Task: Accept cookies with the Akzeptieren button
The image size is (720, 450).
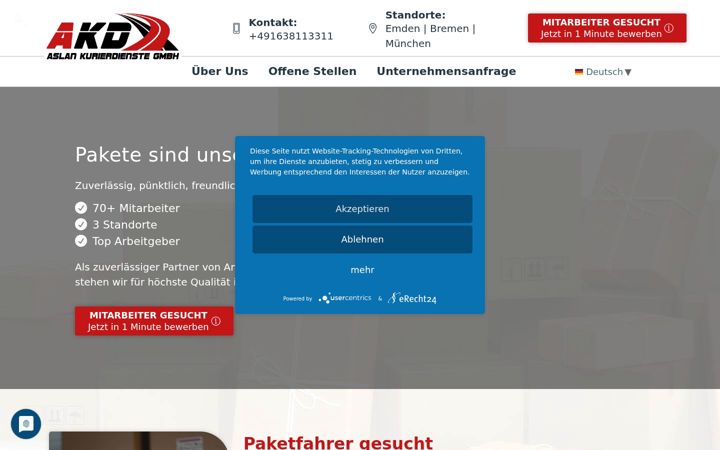Action: click(362, 209)
